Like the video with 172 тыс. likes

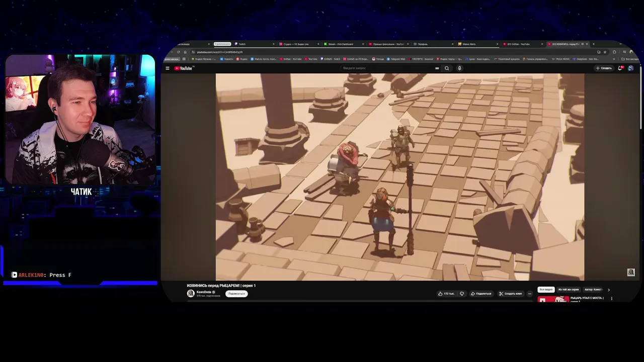[x=446, y=294]
